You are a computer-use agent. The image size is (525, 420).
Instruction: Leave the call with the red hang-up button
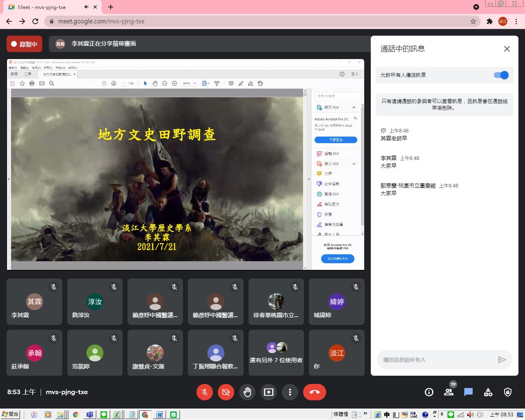pos(315,392)
